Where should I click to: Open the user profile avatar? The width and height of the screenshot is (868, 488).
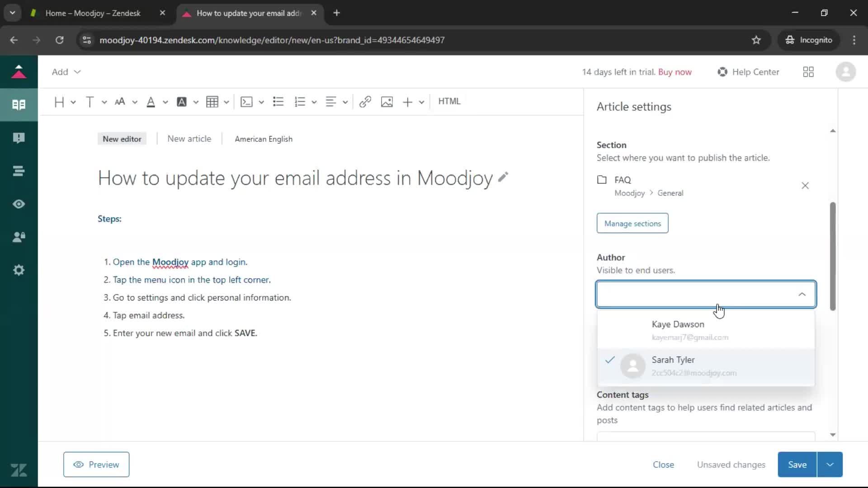(846, 72)
